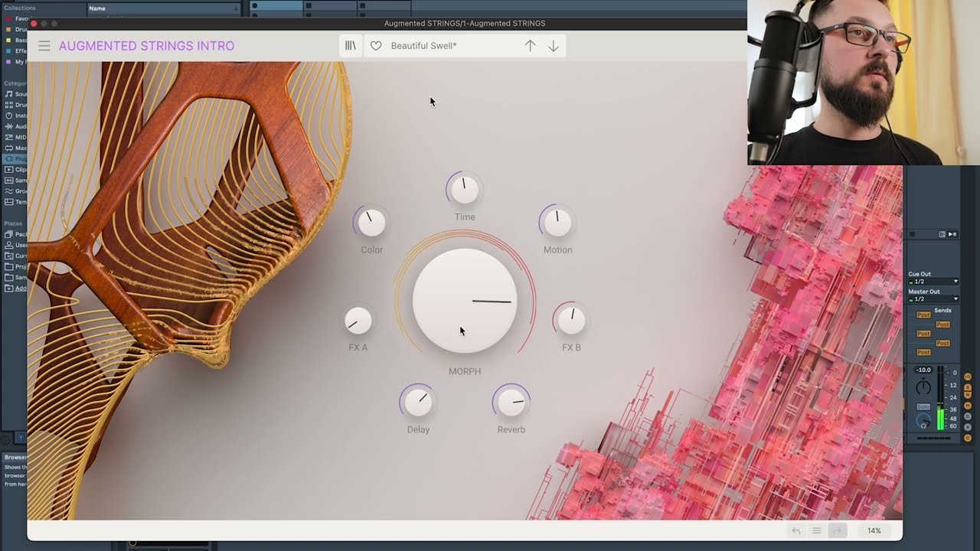Toggle the Solo button on master track
This screenshot has height=551, width=980.
[x=923, y=407]
